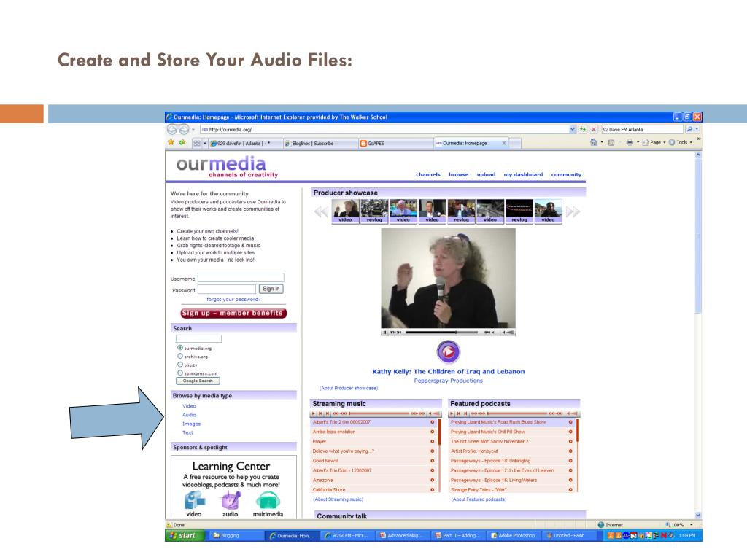Open the recent pages dropdown next to Forward

(x=193, y=130)
